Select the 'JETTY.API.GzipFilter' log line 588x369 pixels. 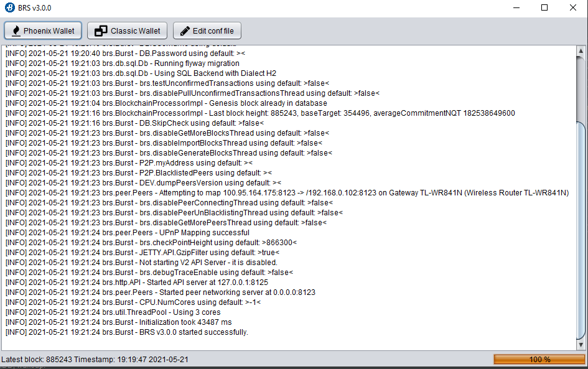[x=142, y=253]
